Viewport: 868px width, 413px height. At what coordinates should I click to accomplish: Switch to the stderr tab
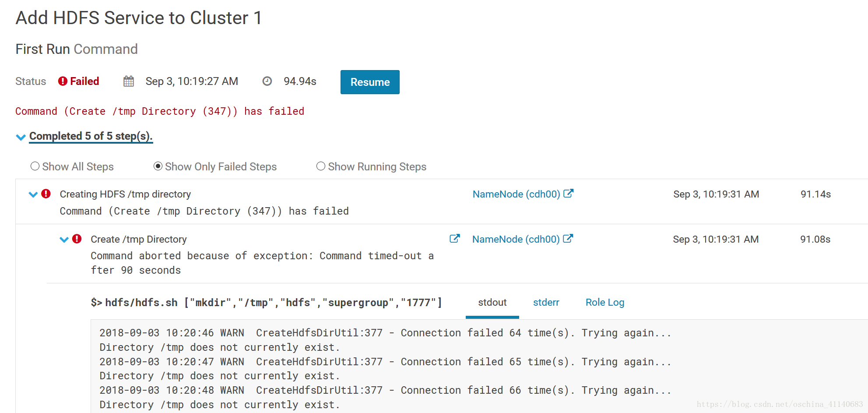(x=546, y=302)
